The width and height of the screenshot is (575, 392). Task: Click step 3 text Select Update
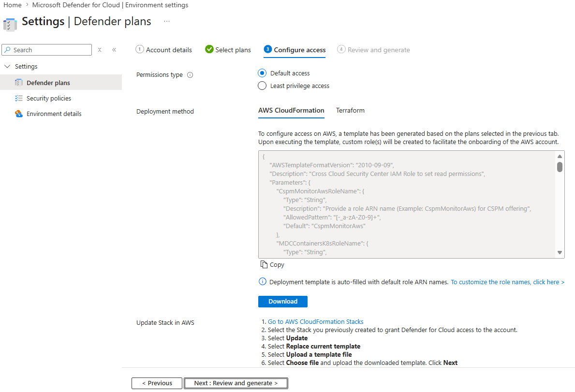coord(287,338)
